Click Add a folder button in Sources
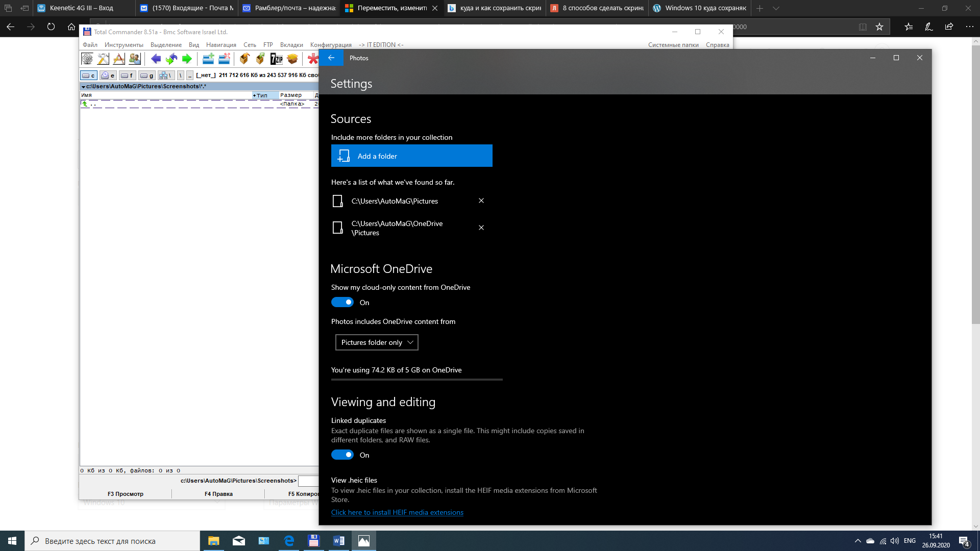This screenshot has width=980, height=551. (411, 156)
